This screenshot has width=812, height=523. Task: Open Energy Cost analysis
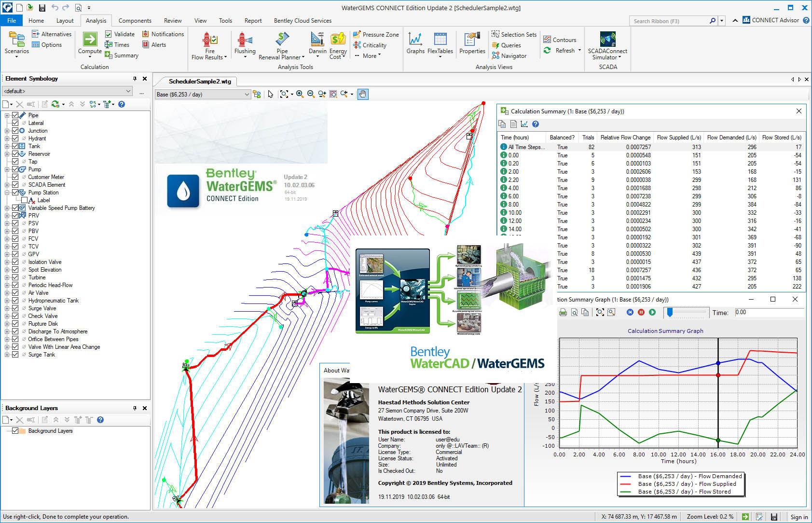click(338, 46)
